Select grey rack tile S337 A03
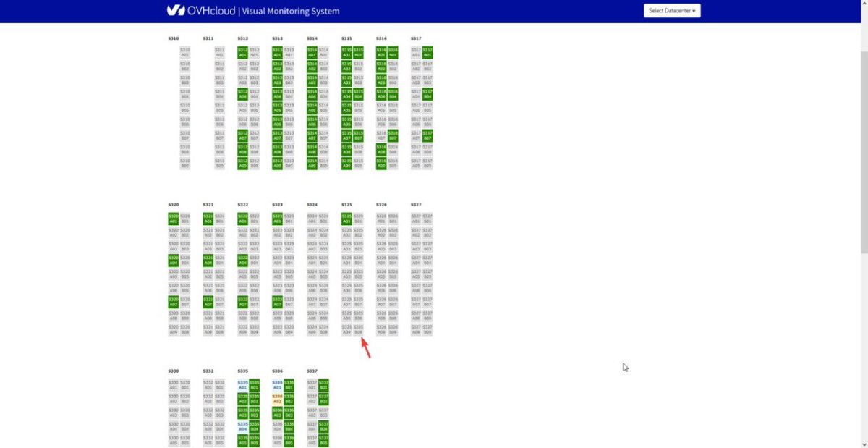This screenshot has width=868, height=448. tap(312, 412)
